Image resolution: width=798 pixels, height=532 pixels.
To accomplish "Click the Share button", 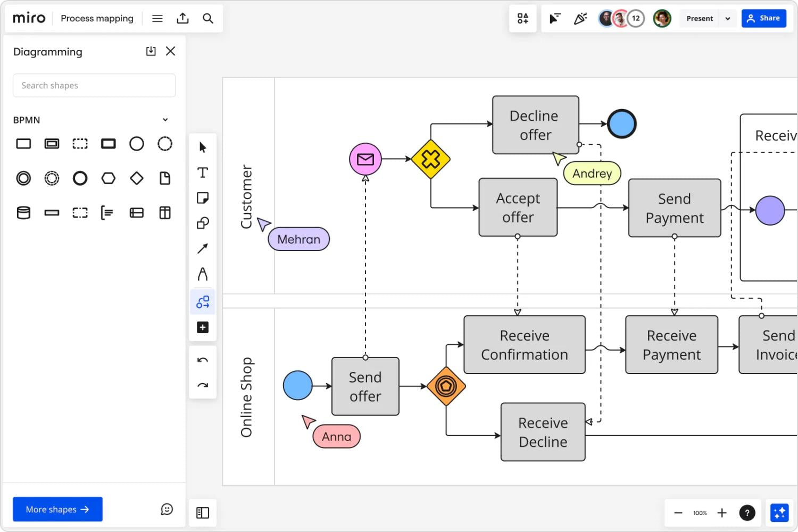I will coord(764,18).
